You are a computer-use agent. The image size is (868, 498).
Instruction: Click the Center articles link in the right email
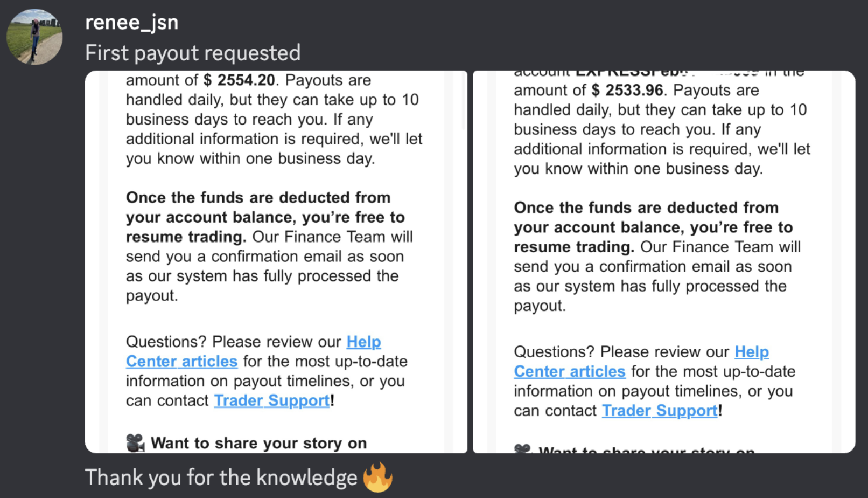click(x=569, y=371)
